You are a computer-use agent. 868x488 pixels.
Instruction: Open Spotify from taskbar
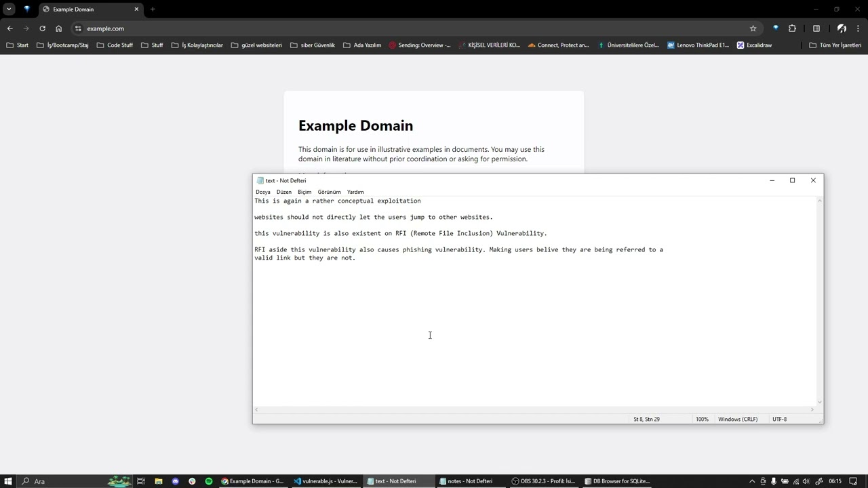208,481
